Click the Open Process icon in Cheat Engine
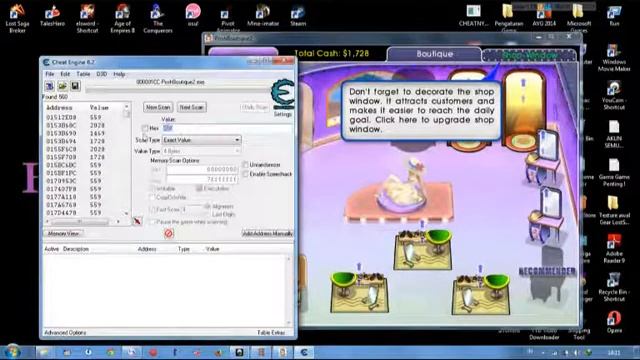Screen dimensions: 640x360 point(49,86)
